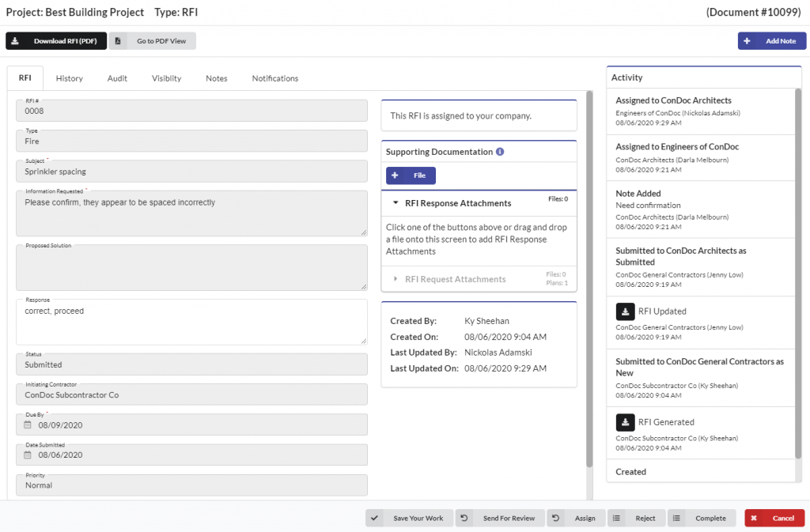This screenshot has width=810, height=532.
Task: Click the Priority field showing Normal
Action: [191, 485]
